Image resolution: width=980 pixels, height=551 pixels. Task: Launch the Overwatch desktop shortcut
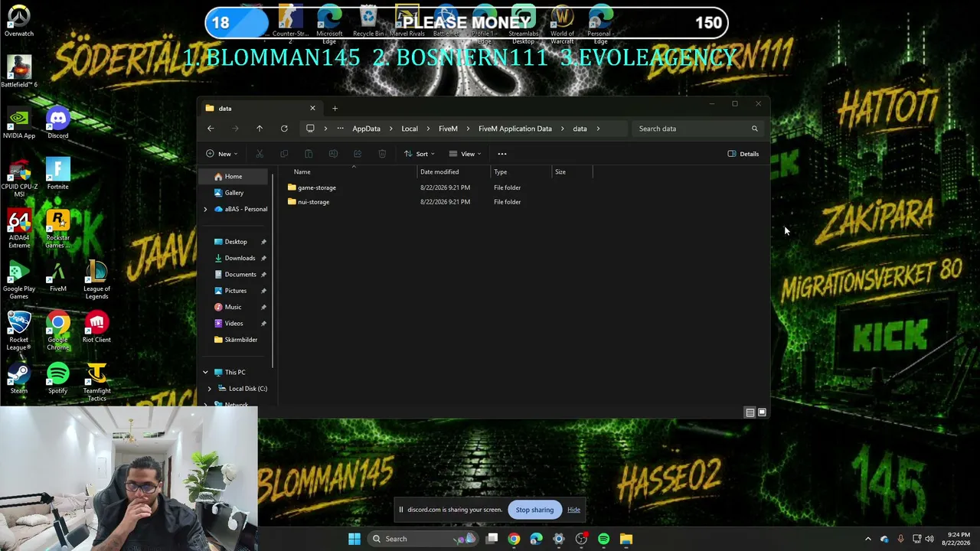(19, 21)
